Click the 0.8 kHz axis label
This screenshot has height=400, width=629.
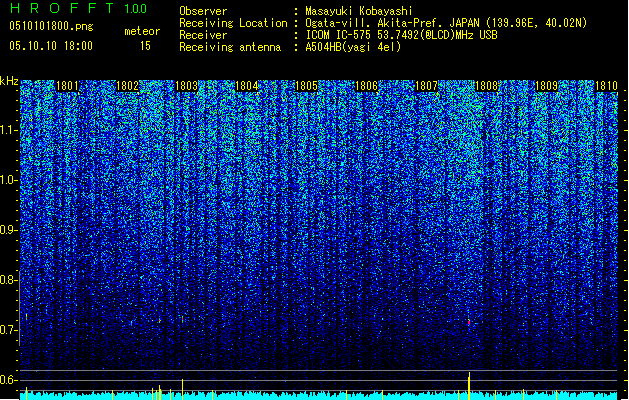click(9, 280)
